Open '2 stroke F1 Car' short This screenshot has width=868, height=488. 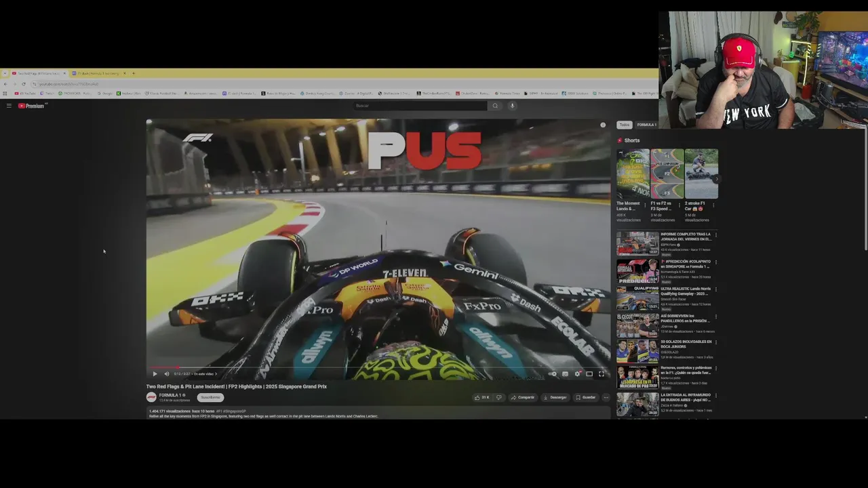point(701,174)
